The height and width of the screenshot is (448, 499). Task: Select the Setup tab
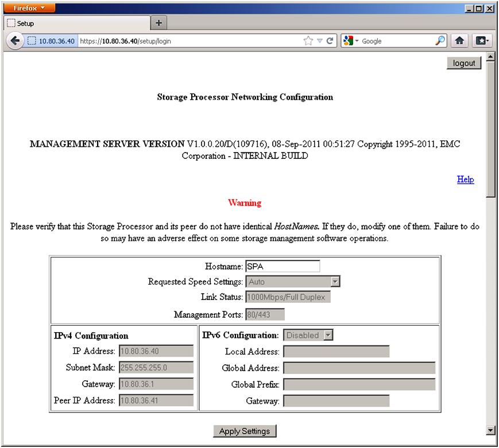coord(75,24)
